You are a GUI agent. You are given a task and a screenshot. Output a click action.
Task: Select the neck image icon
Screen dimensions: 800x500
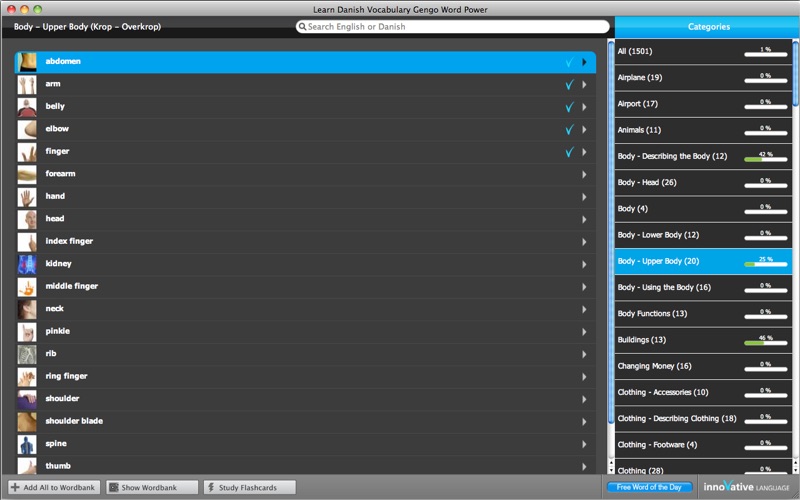tap(27, 309)
